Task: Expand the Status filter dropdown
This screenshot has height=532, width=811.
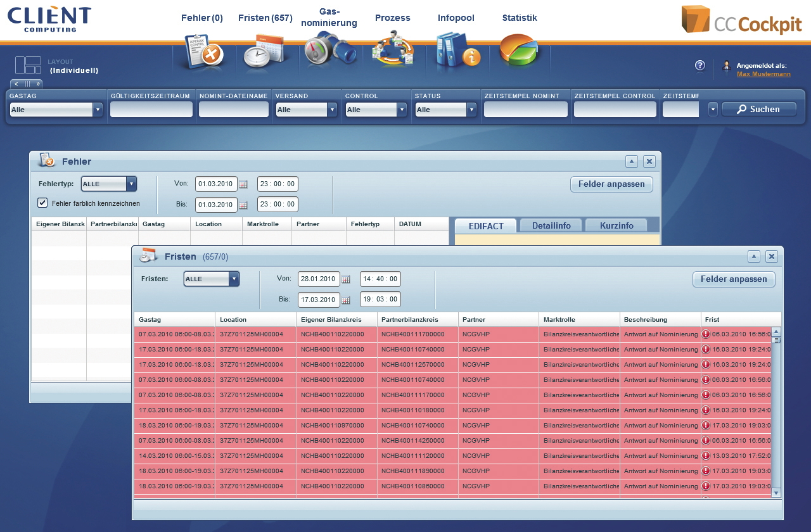Action: pyautogui.click(x=471, y=110)
